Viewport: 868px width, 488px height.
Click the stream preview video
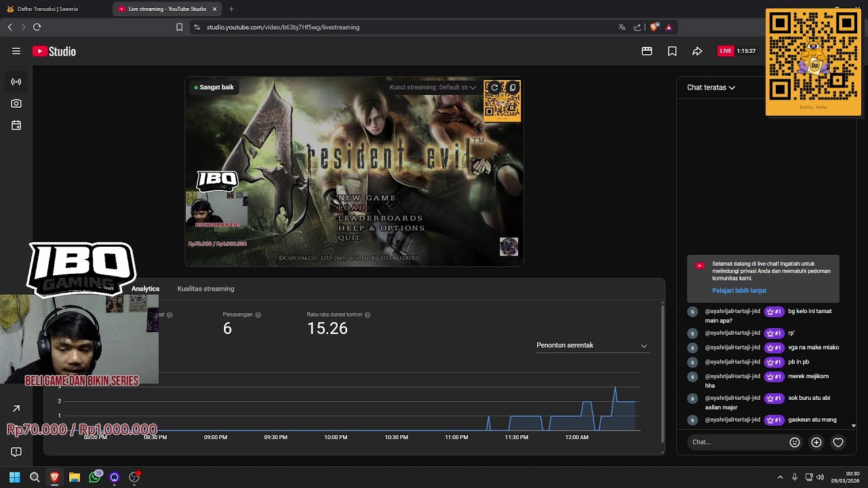click(x=354, y=171)
